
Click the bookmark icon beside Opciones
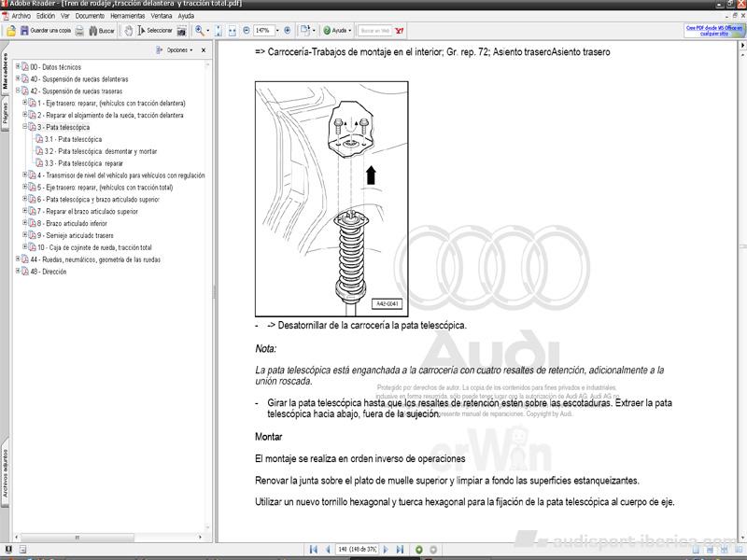159,50
